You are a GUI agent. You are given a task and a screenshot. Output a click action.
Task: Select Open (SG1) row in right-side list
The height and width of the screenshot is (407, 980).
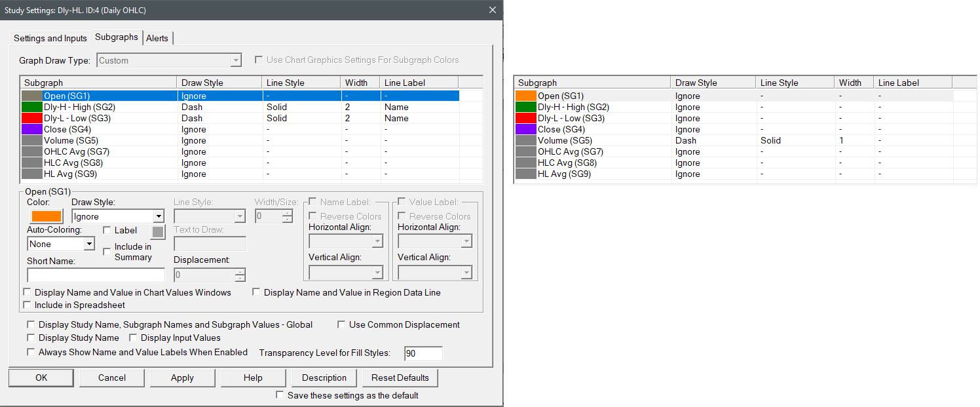click(x=734, y=96)
